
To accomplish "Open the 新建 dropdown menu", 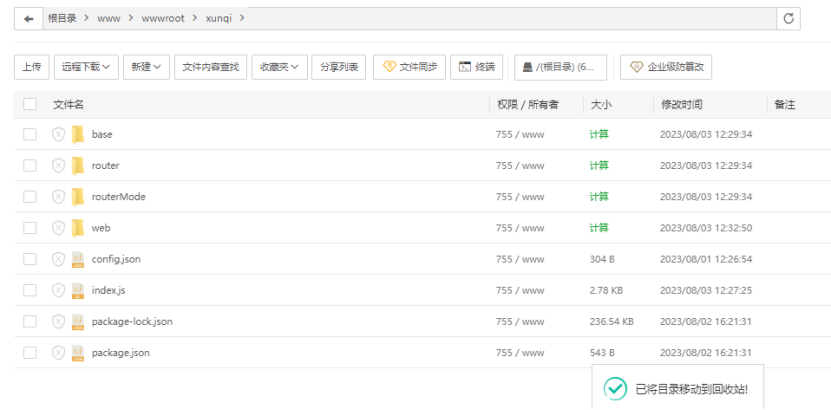I will pos(146,67).
